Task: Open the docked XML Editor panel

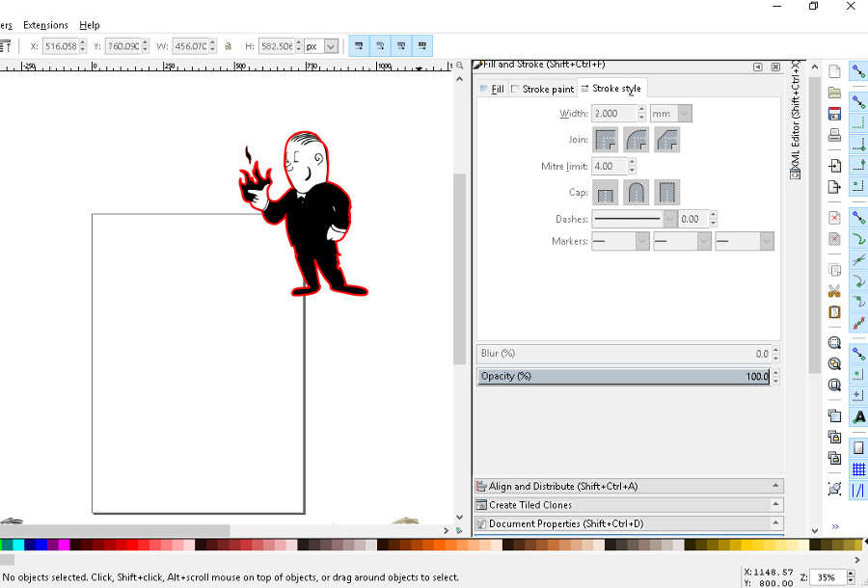Action: (x=796, y=120)
